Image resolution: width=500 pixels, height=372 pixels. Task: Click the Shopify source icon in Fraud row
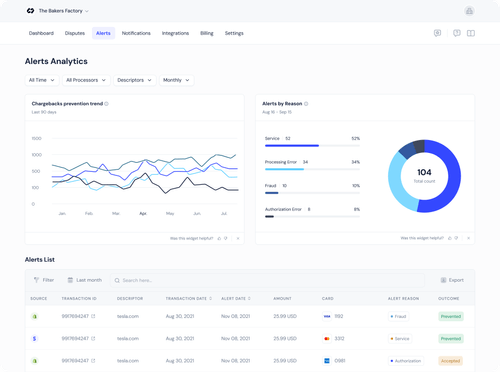[35, 316]
